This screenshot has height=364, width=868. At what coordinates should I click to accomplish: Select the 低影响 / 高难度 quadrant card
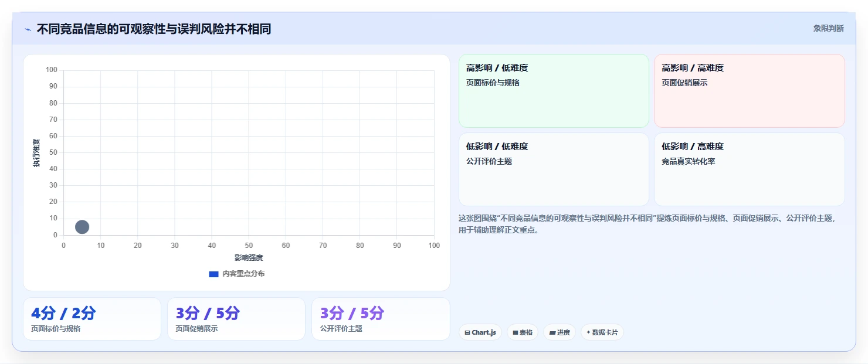tap(749, 169)
